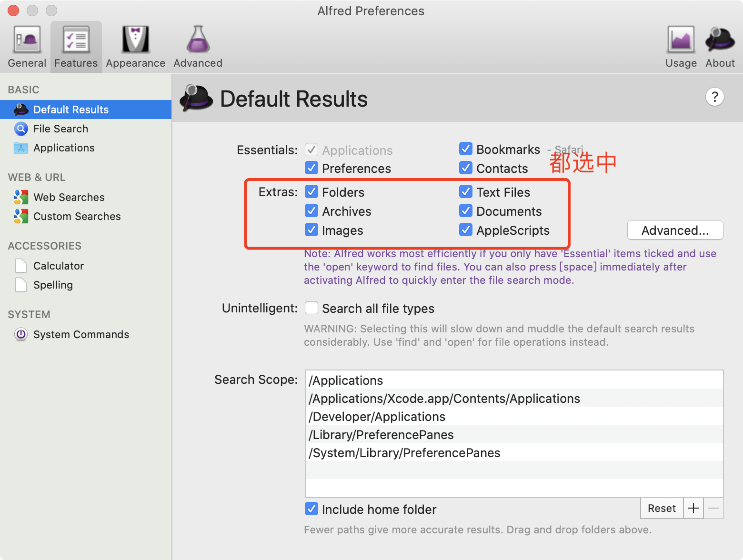Open help with the question mark button
Viewport: 743px width, 560px height.
pyautogui.click(x=714, y=97)
